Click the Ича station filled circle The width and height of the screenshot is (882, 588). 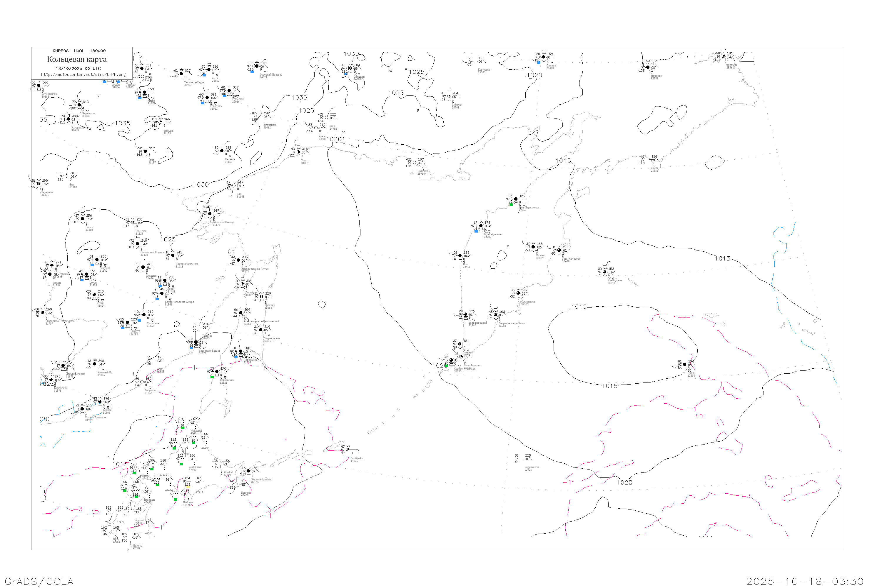coord(460,256)
